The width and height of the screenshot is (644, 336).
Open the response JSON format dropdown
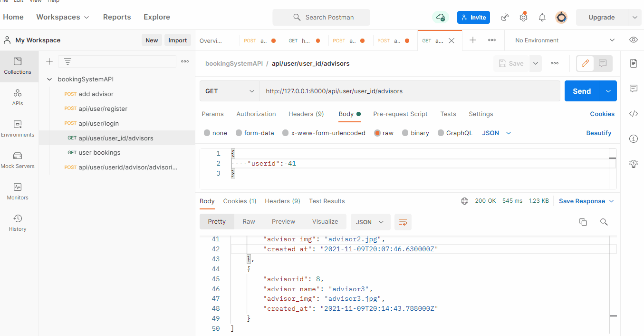point(370,222)
